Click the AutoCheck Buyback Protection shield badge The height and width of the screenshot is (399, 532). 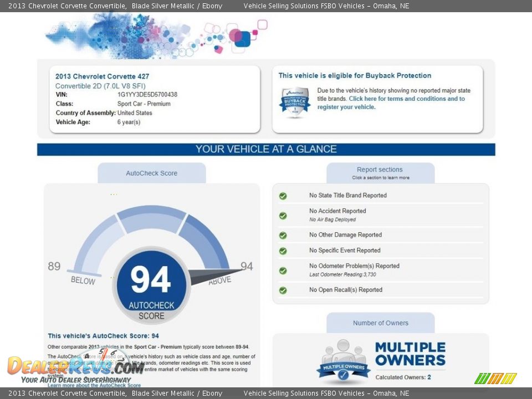295,102
